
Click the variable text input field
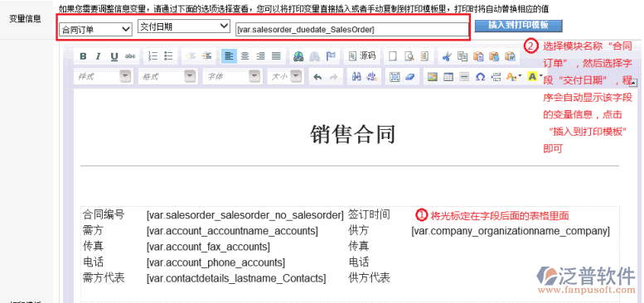pyautogui.click(x=352, y=29)
